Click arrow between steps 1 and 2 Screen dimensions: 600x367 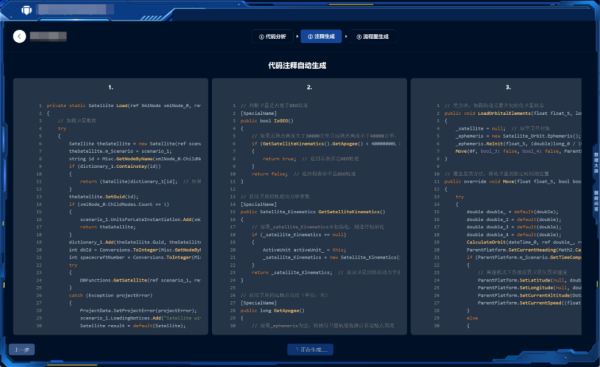(x=297, y=36)
